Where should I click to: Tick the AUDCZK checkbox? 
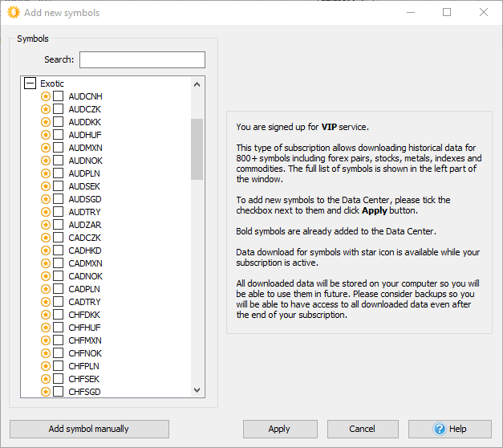point(59,109)
